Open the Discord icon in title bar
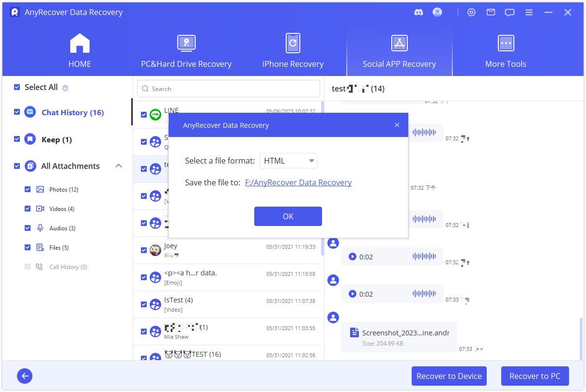The height and width of the screenshot is (392, 586). coord(419,13)
